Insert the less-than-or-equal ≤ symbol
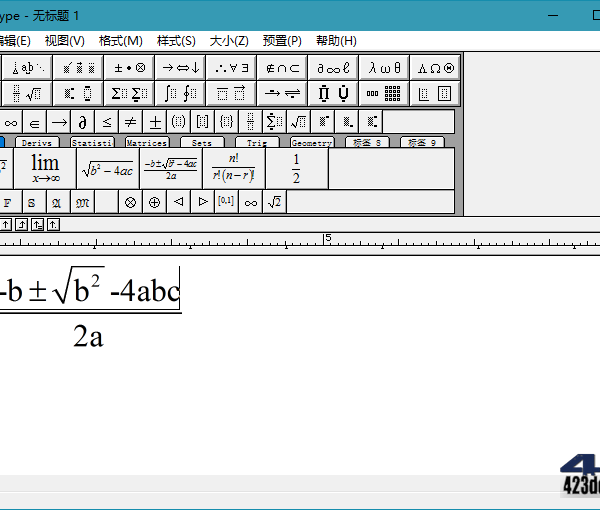This screenshot has height=510, width=600. [x=107, y=122]
